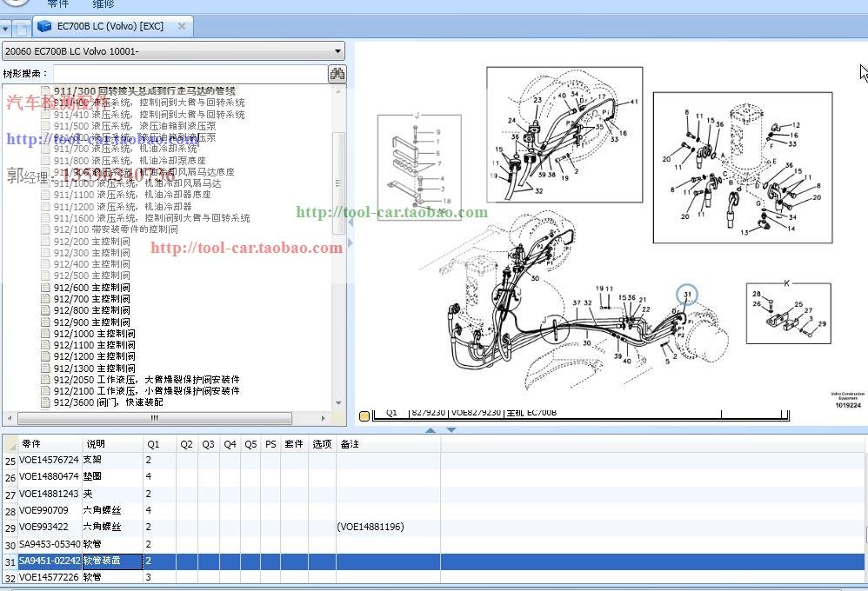Open 912/3600 阀门, 快速装配

pos(108,402)
